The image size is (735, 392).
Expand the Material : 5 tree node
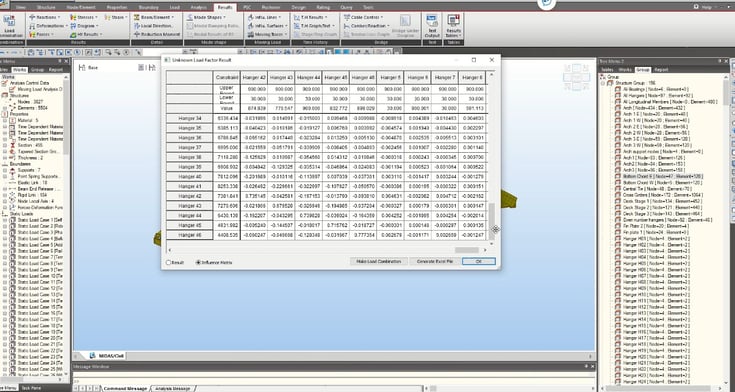(5, 120)
